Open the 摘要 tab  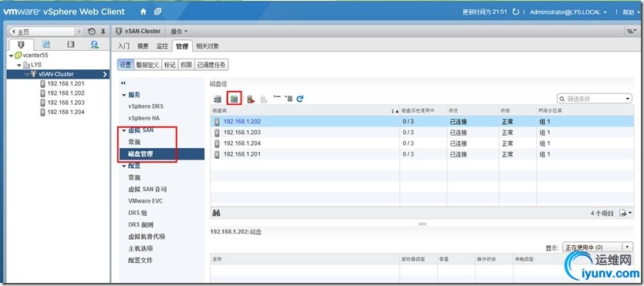pos(143,46)
